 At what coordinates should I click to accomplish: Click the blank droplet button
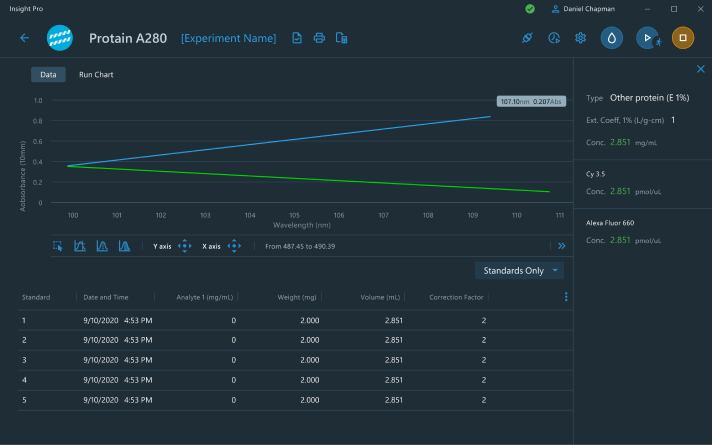611,38
